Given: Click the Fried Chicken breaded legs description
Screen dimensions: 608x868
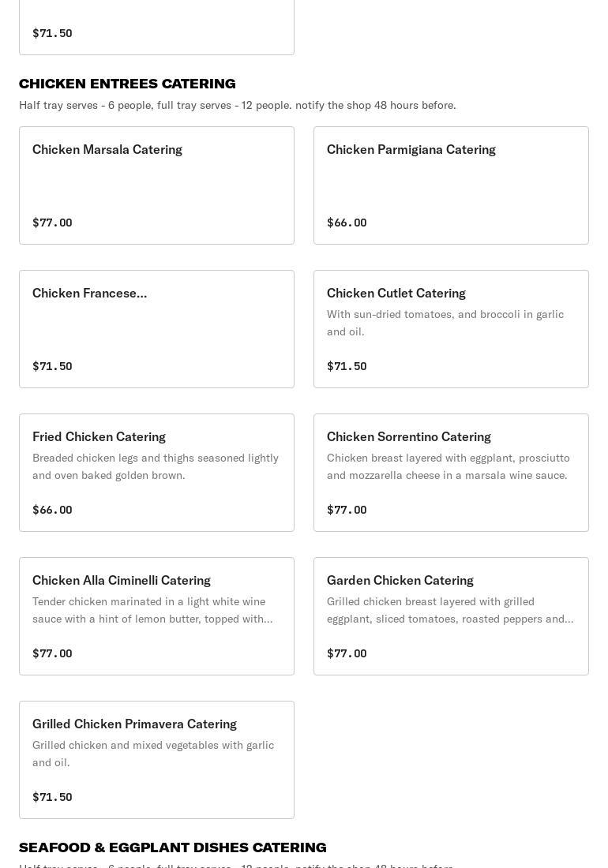Looking at the screenshot, I should 156,466.
